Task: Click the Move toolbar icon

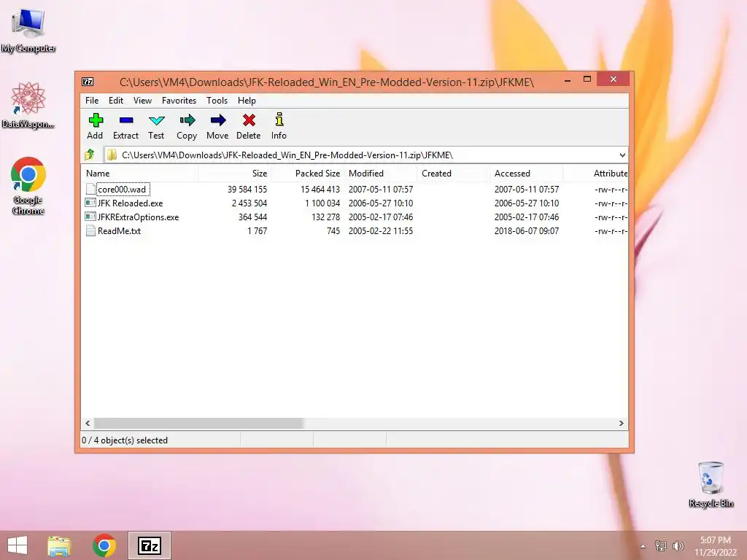Action: coord(217,120)
